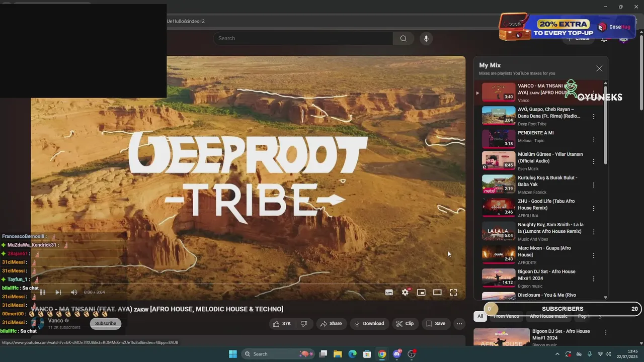Viewport: 644px width, 362px height.
Task: Open the player settings gear
Action: pos(405,292)
